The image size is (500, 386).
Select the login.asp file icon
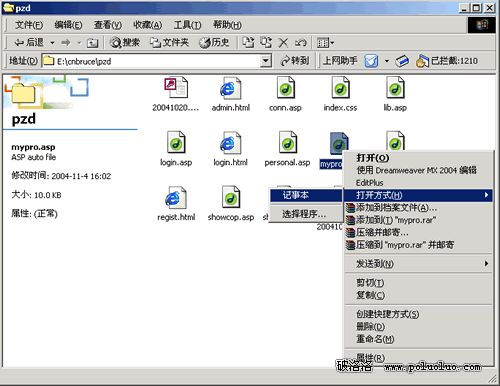[x=176, y=143]
